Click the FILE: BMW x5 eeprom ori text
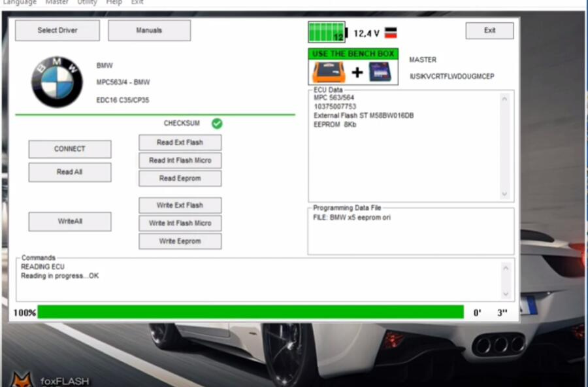588x387 pixels. [351, 218]
